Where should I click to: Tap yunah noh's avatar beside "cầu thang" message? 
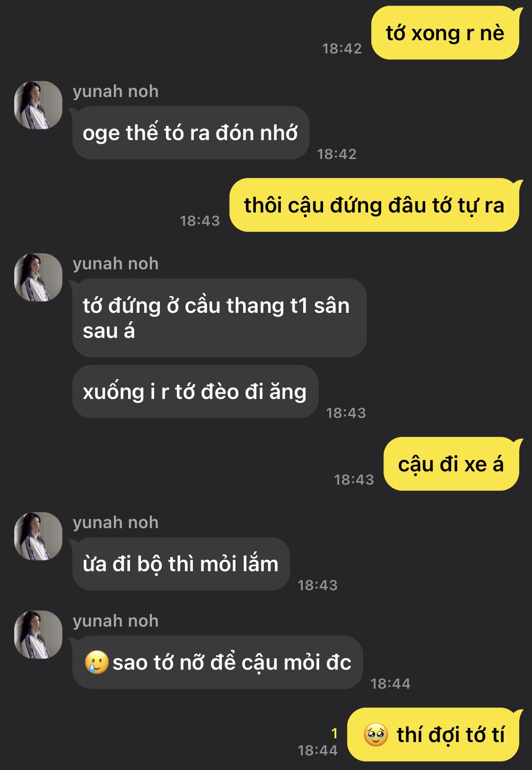click(x=38, y=277)
